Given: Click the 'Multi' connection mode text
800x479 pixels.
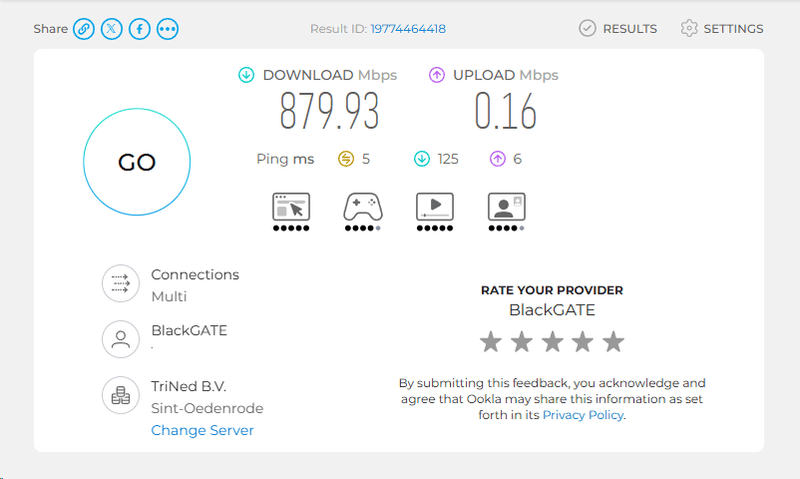Looking at the screenshot, I should click(x=169, y=296).
